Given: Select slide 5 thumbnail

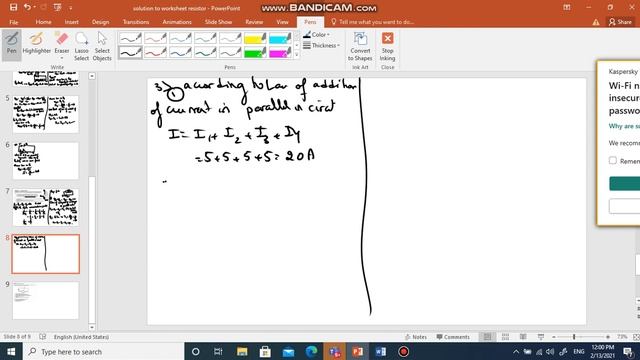Looking at the screenshot, I should click(45, 114).
